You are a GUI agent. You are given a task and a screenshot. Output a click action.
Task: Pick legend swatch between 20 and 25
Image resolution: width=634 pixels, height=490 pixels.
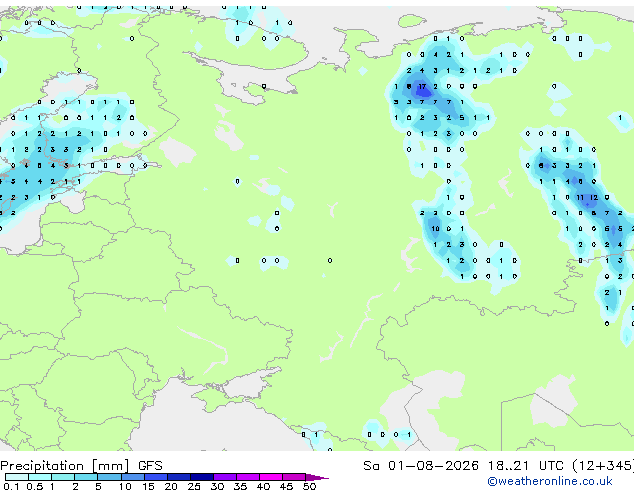coord(178,477)
